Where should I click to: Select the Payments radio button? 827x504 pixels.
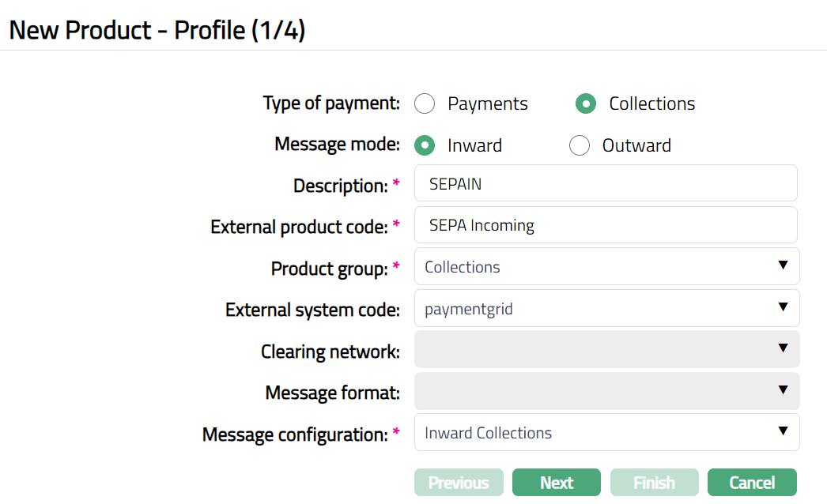pos(425,103)
